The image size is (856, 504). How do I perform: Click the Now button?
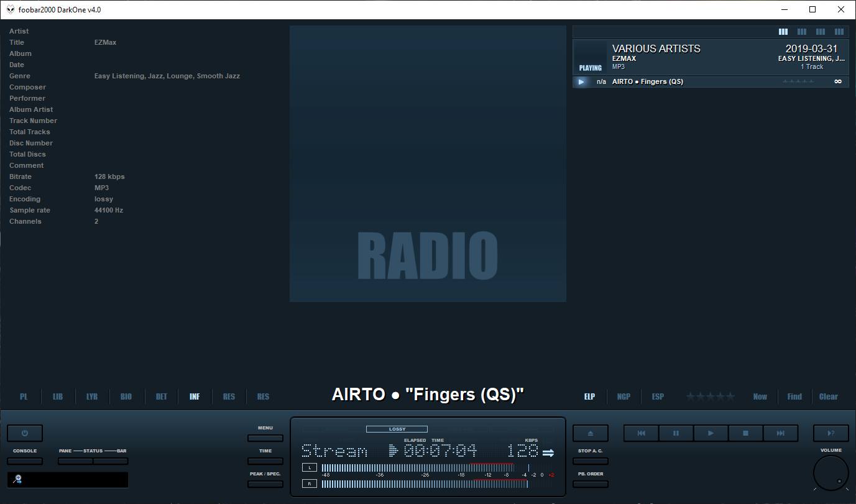click(x=760, y=396)
